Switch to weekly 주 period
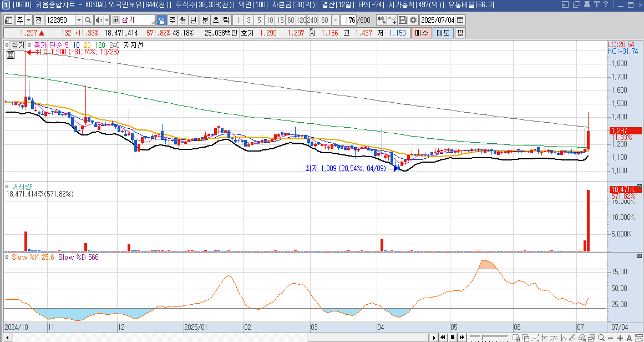The height and width of the screenshot is (342, 644). (x=172, y=20)
